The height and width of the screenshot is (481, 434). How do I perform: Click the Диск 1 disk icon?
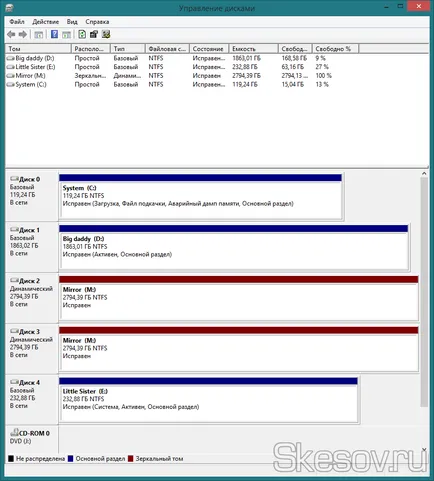click(x=14, y=230)
